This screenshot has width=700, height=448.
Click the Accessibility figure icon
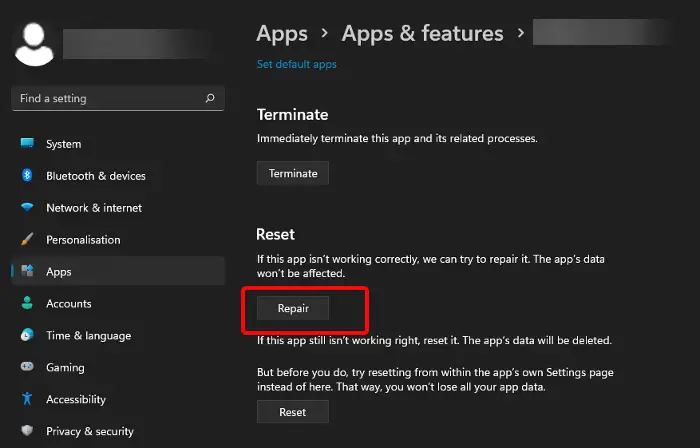pos(27,400)
